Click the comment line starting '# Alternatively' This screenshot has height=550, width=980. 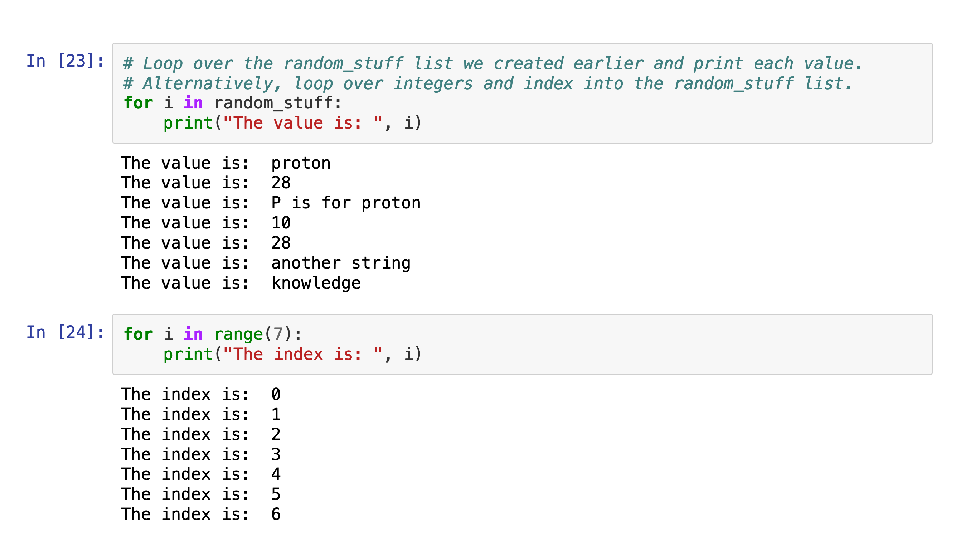[x=487, y=84]
